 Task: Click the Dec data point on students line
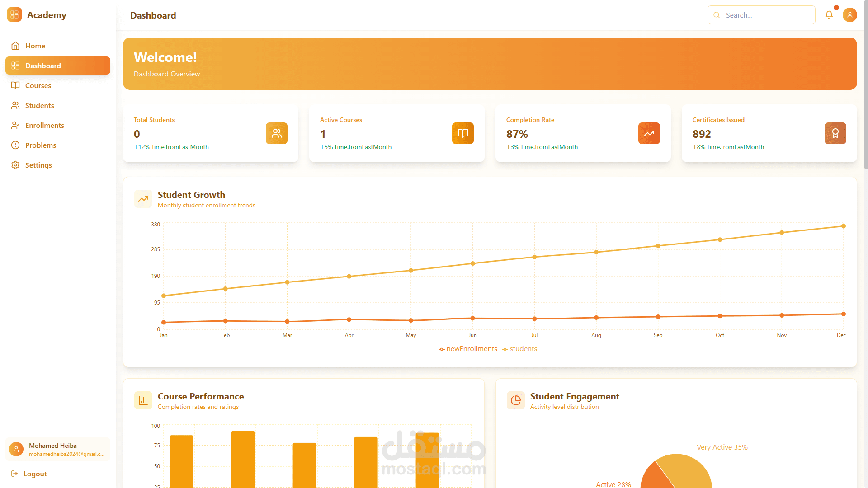[x=843, y=226]
